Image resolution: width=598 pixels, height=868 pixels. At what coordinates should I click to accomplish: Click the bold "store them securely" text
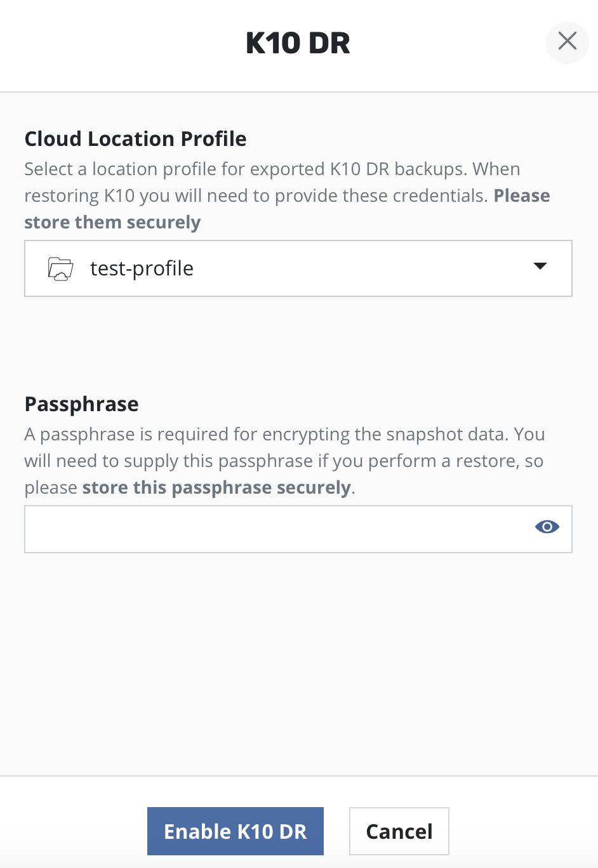112,223
